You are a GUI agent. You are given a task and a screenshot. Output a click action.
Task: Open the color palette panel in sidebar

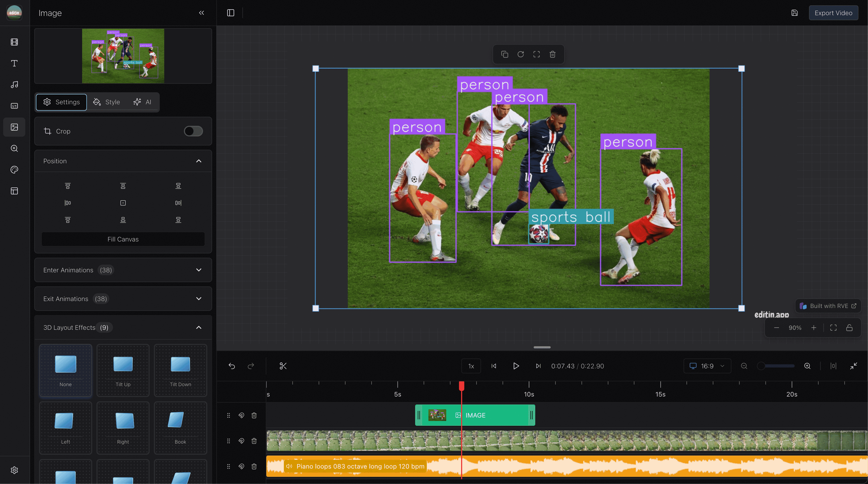tap(14, 170)
